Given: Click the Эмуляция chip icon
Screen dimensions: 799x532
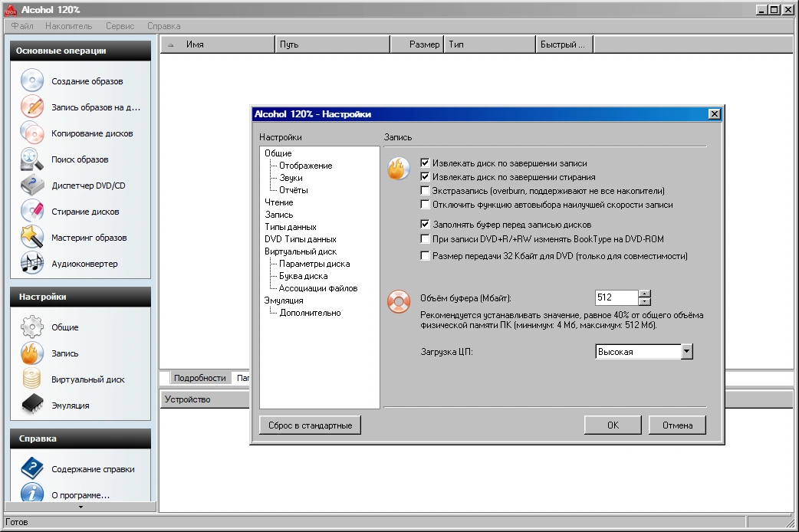Looking at the screenshot, I should (x=31, y=405).
